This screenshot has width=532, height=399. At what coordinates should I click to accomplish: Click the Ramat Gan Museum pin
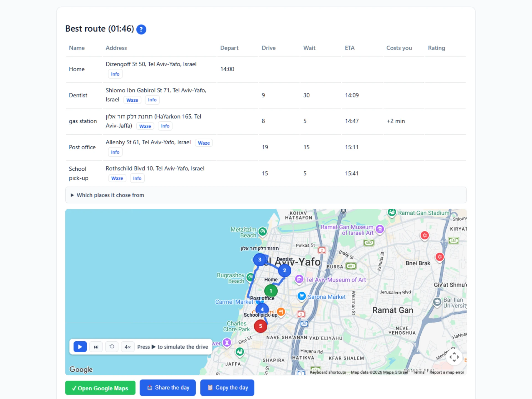click(380, 229)
